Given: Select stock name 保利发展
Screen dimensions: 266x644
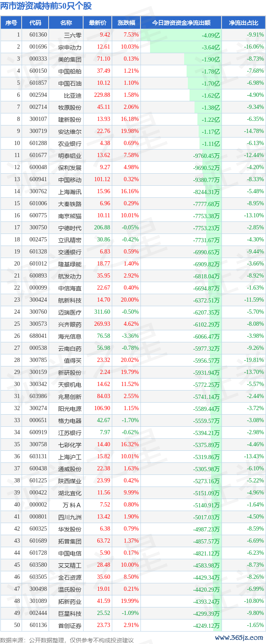Looking at the screenshot, I should [70, 167].
